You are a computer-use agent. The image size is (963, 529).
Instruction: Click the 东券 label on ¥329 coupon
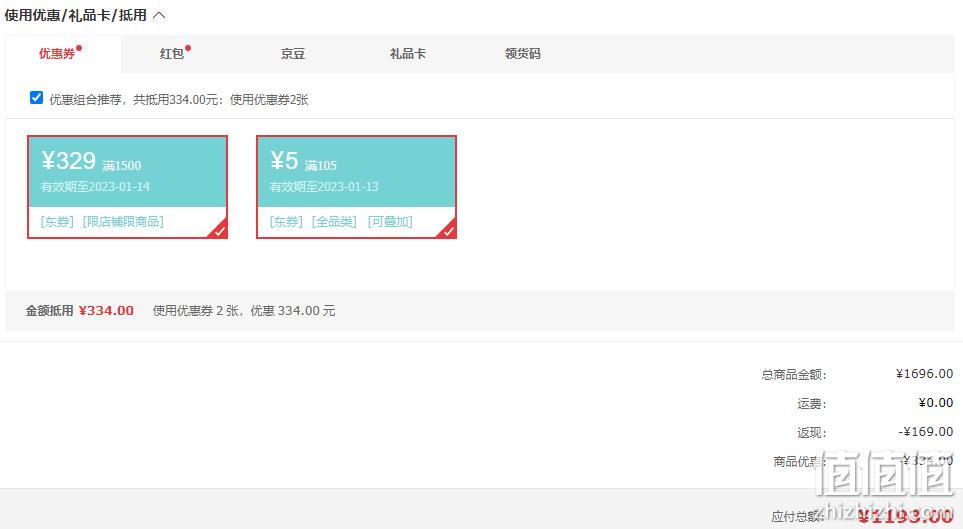[x=57, y=221]
